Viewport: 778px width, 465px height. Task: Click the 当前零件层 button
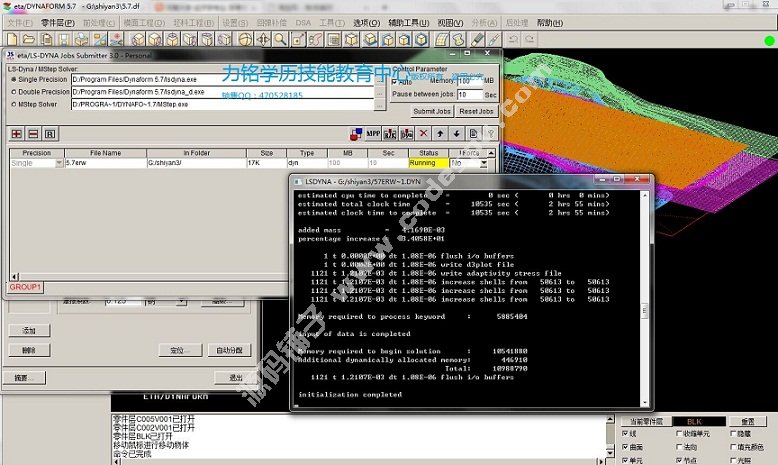(646, 421)
